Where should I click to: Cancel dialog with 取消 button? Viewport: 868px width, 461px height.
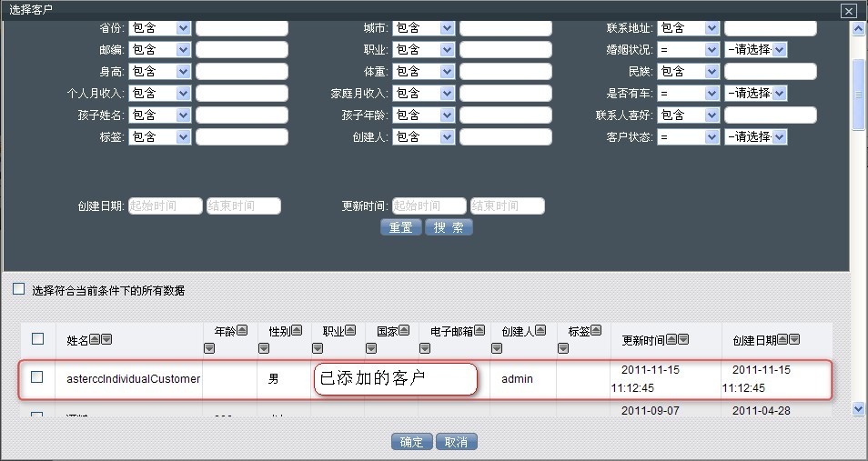point(456,442)
